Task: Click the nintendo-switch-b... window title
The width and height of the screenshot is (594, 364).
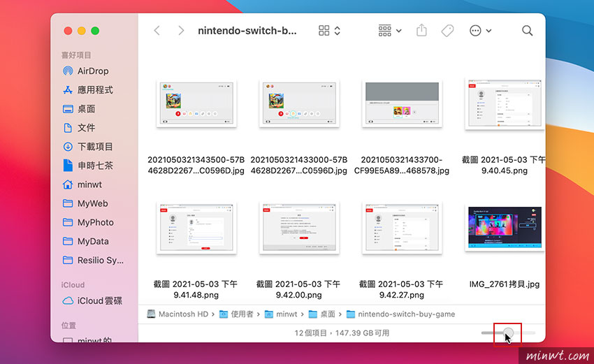Action: click(247, 31)
